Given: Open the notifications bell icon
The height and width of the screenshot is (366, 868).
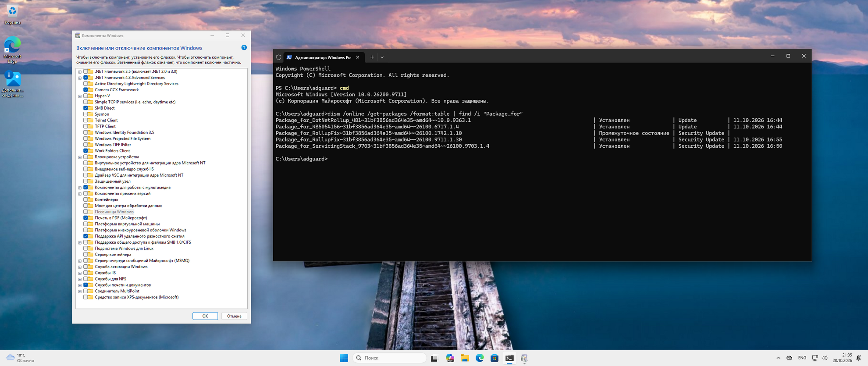Looking at the screenshot, I should [x=859, y=358].
